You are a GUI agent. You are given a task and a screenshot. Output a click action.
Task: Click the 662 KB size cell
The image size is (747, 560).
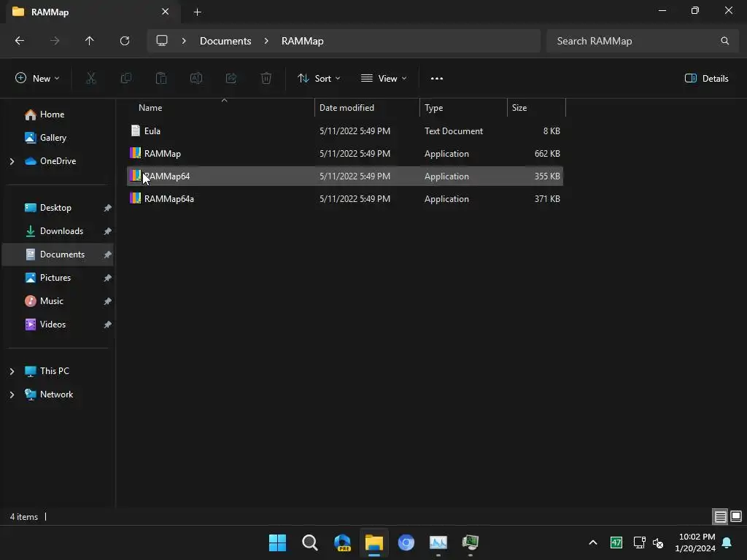tap(547, 154)
